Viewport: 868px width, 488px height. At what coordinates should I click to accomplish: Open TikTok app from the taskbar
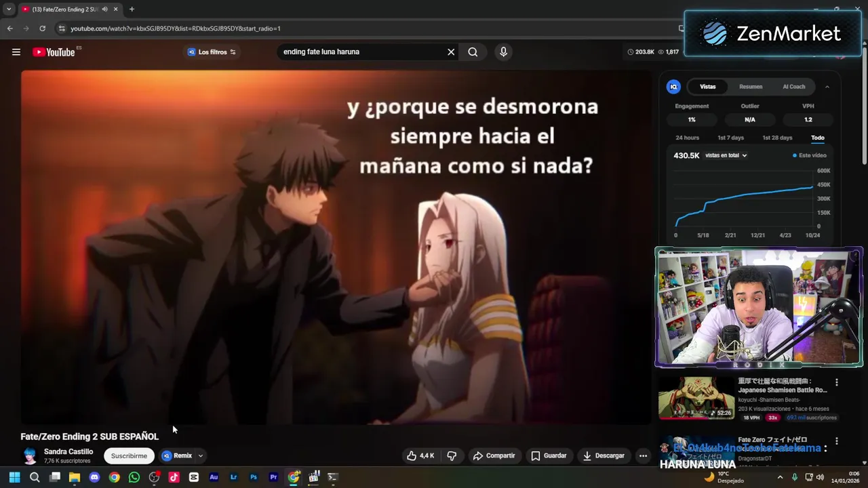point(174,477)
